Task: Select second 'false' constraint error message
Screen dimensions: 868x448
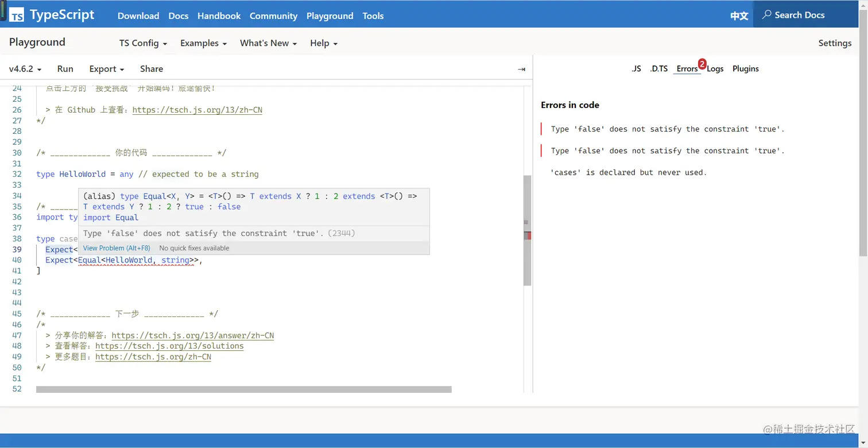Action: (668, 151)
